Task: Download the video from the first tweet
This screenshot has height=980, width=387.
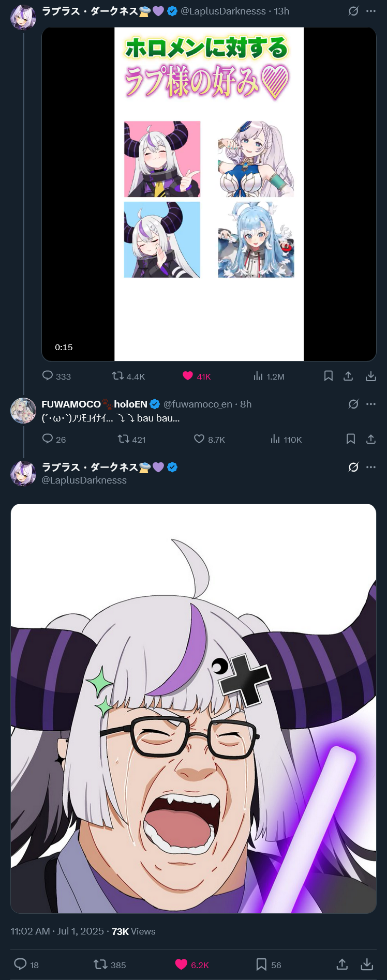Action: [370, 375]
